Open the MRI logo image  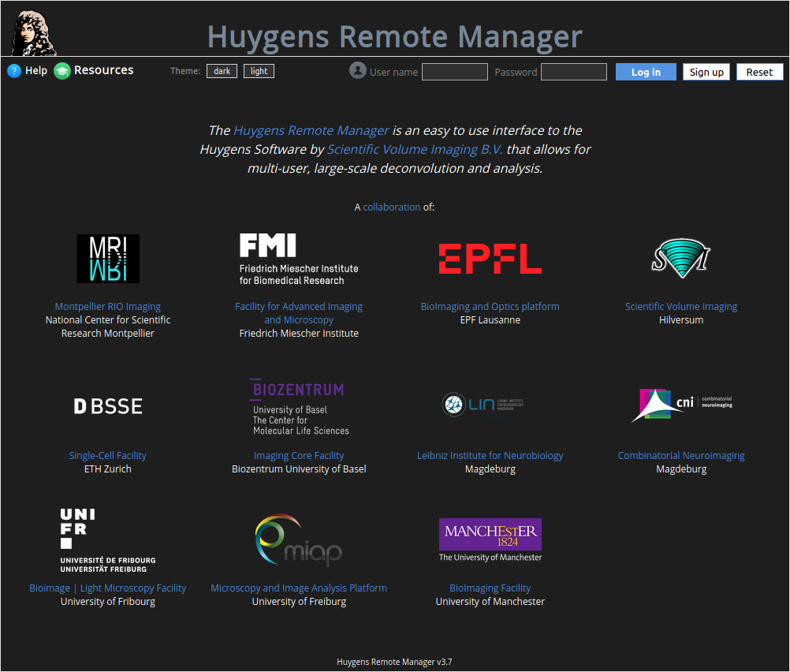[x=108, y=259]
